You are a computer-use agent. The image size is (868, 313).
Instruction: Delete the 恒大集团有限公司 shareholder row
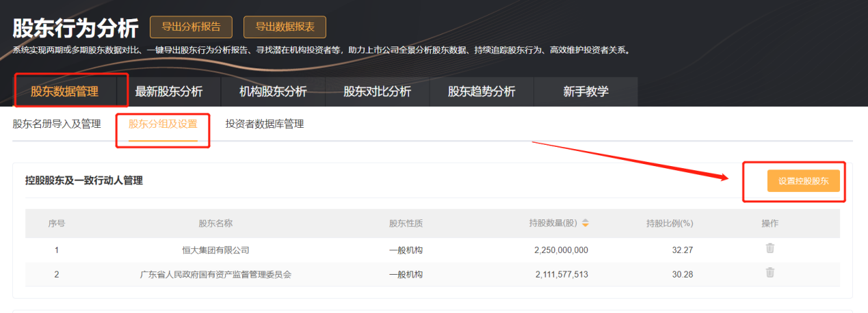point(770,248)
